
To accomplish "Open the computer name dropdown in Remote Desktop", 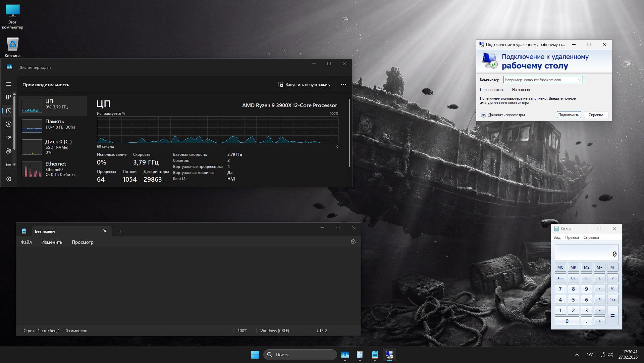I will point(580,80).
